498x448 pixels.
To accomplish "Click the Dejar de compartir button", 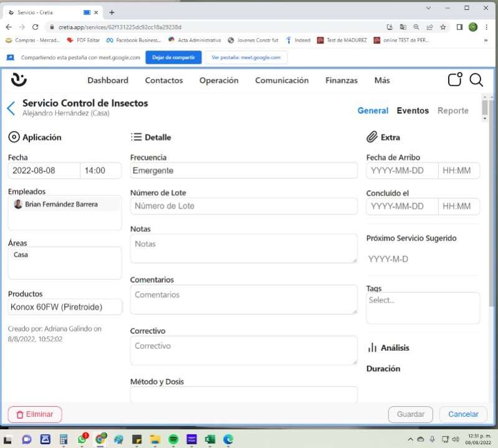I will [173, 57].
